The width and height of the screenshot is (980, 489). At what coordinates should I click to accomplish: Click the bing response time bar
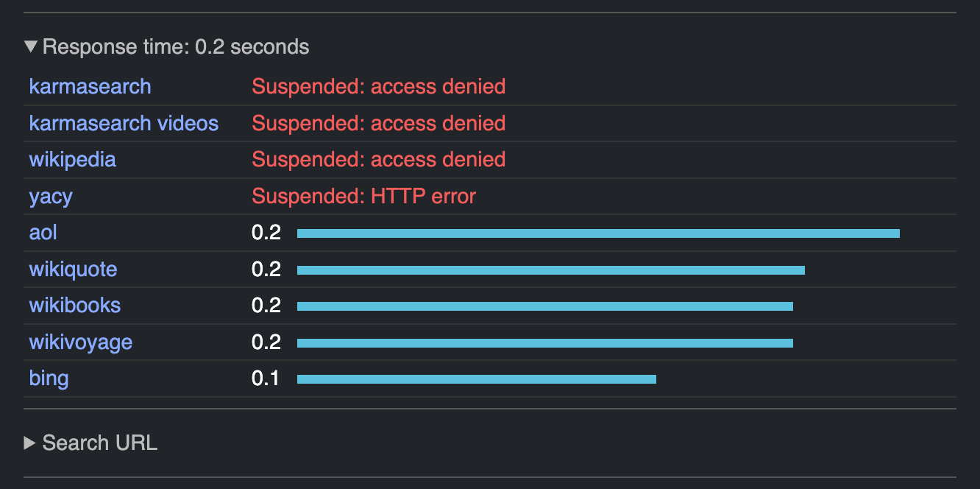476,379
